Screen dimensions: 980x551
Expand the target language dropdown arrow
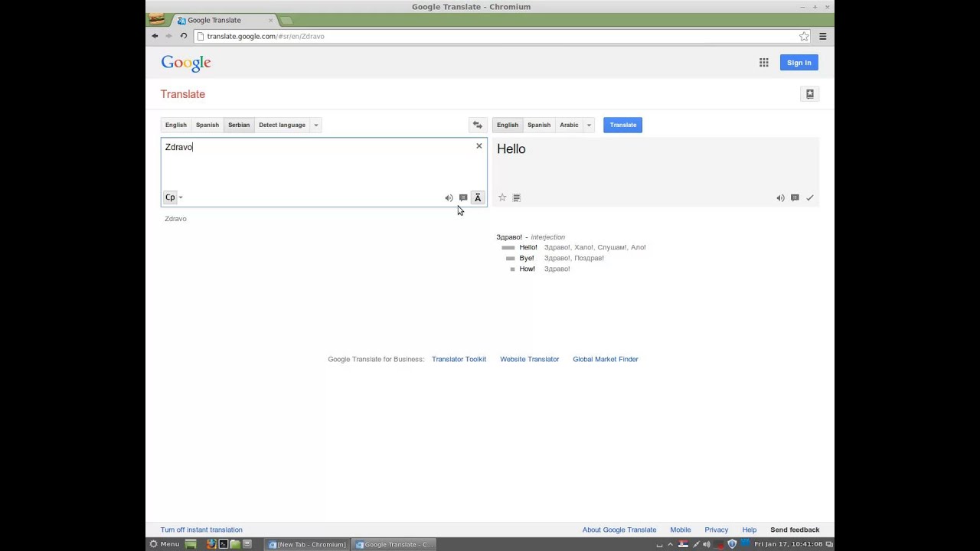589,125
